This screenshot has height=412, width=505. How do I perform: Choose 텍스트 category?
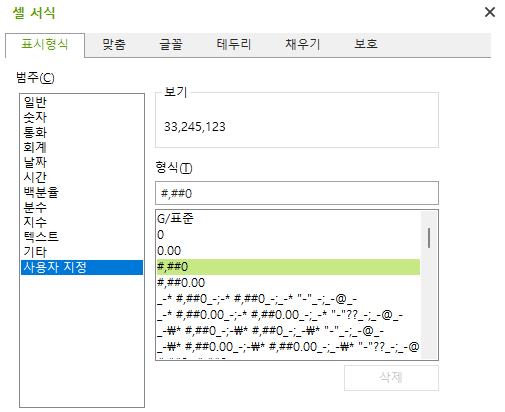pyautogui.click(x=82, y=237)
